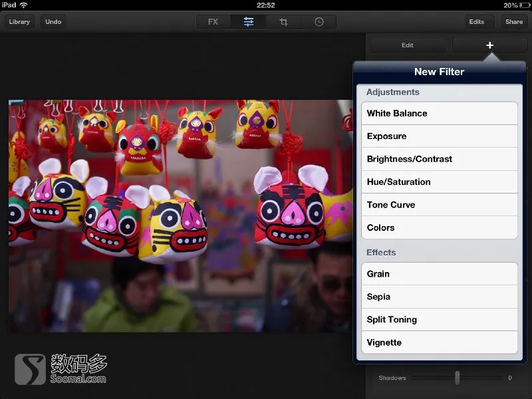Pick the Vignette effect
Viewport: 532px width, 399px height.
point(440,342)
